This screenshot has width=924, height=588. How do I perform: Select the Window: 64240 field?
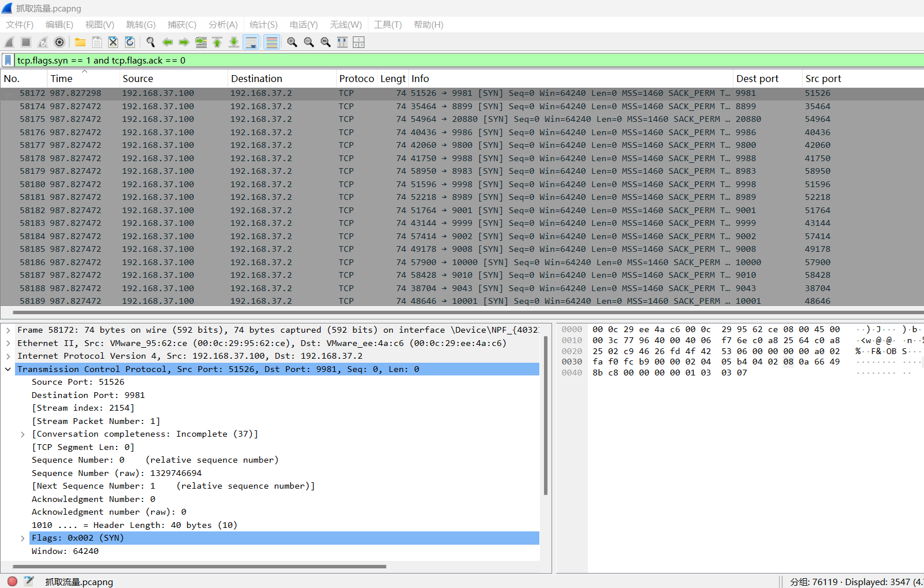pos(65,551)
